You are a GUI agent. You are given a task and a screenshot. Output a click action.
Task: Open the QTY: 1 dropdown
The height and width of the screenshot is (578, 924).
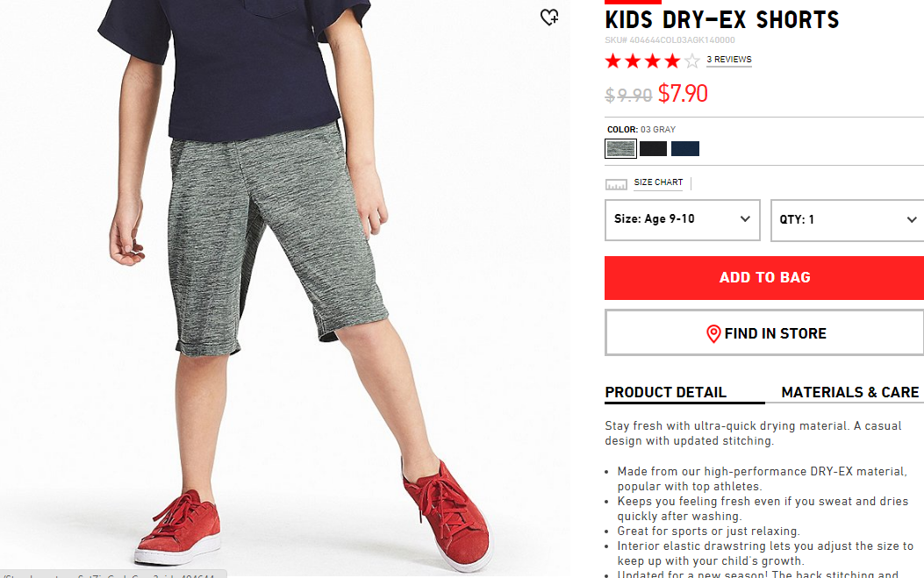point(848,220)
